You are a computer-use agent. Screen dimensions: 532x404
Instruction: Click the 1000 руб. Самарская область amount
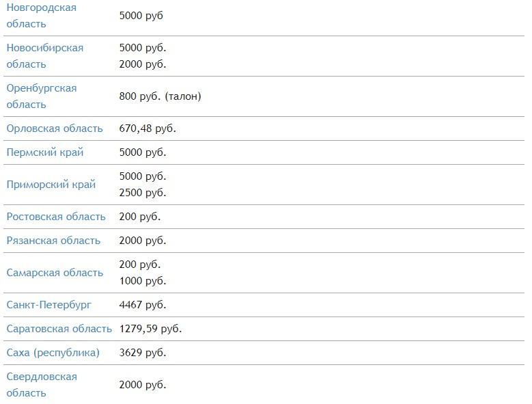[x=142, y=281]
